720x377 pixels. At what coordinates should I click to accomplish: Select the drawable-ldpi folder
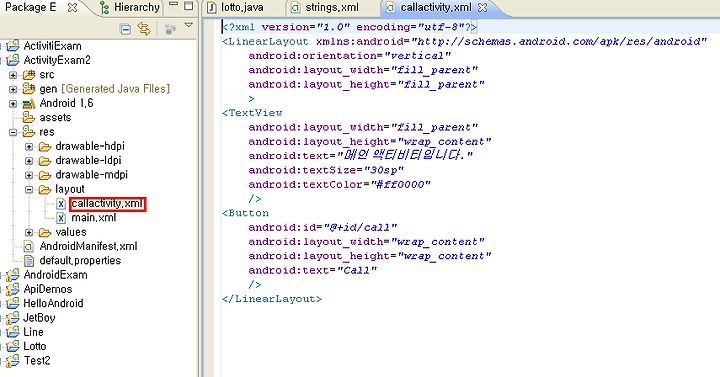[88, 160]
